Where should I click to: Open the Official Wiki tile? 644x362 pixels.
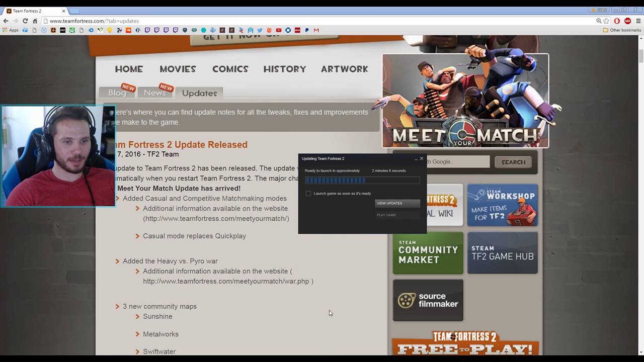pos(445,205)
